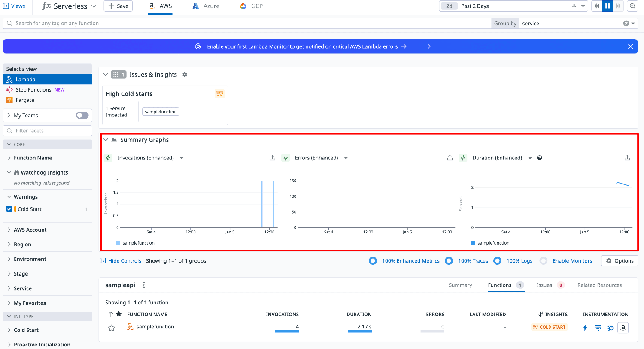Switch to the sampleapi Summary tab
Image resolution: width=644 pixels, height=349 pixels.
click(460, 285)
